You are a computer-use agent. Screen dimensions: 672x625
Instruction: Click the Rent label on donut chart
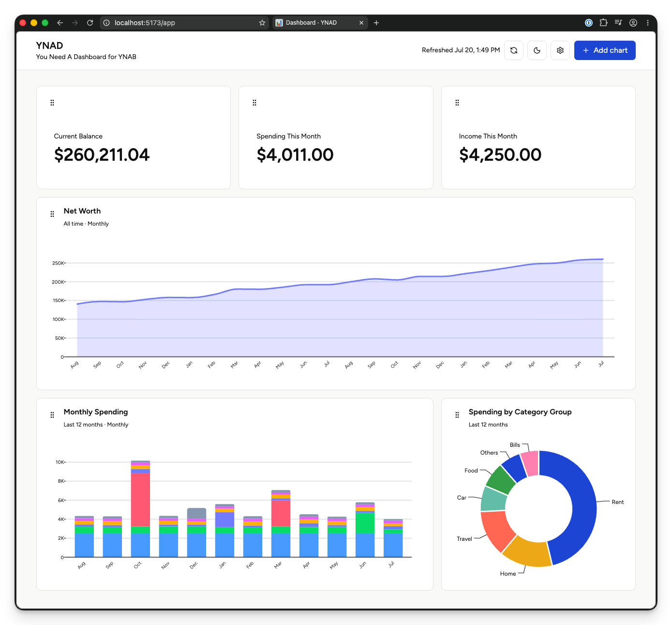click(x=617, y=502)
